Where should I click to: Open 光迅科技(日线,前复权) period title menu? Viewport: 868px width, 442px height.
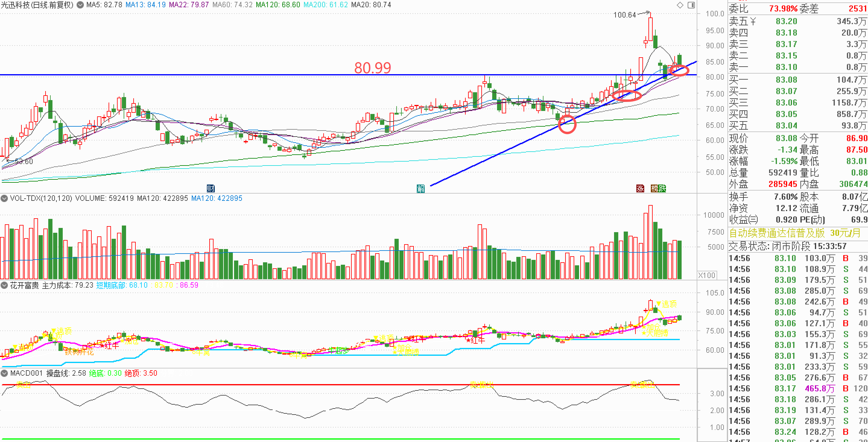[x=37, y=5]
